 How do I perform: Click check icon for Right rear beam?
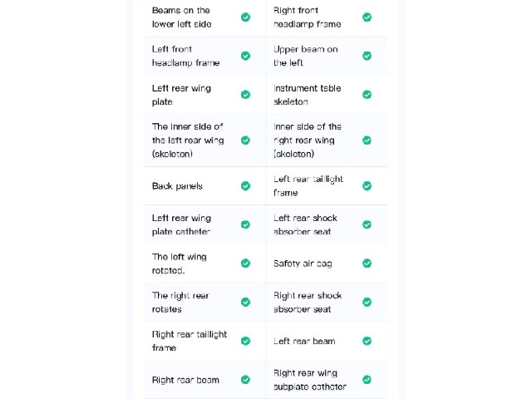click(x=245, y=380)
